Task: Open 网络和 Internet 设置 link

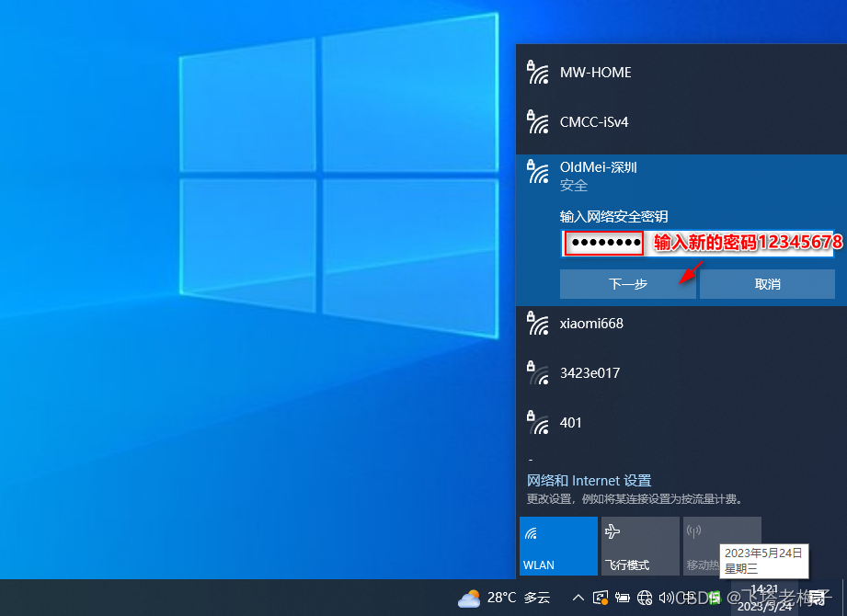Action: (x=589, y=481)
